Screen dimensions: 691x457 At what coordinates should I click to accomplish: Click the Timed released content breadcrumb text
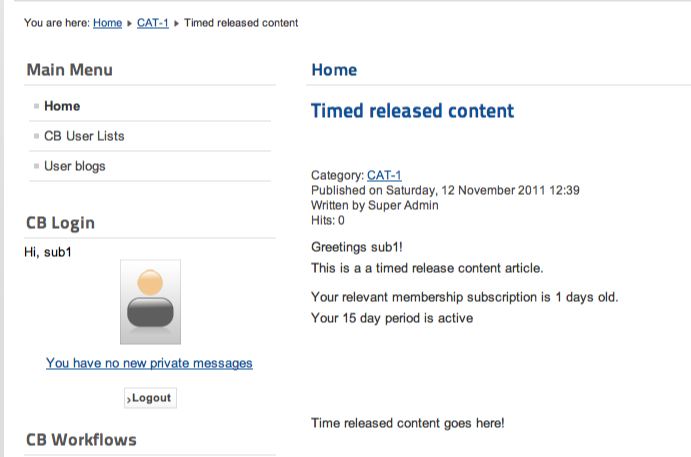tap(241, 23)
